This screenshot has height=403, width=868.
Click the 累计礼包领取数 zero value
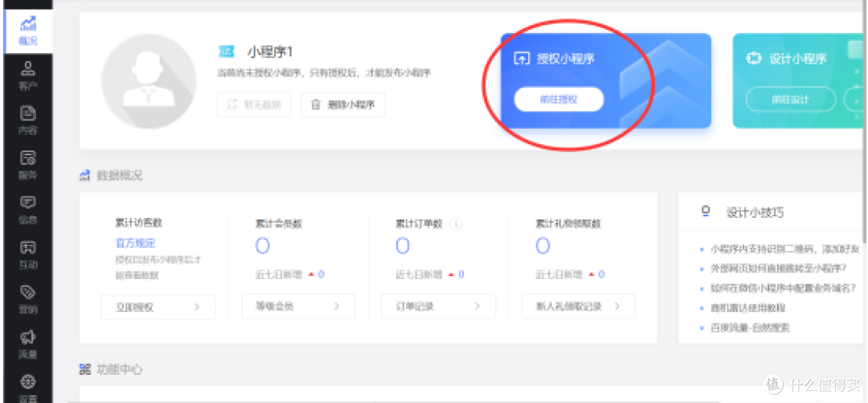[x=542, y=245]
